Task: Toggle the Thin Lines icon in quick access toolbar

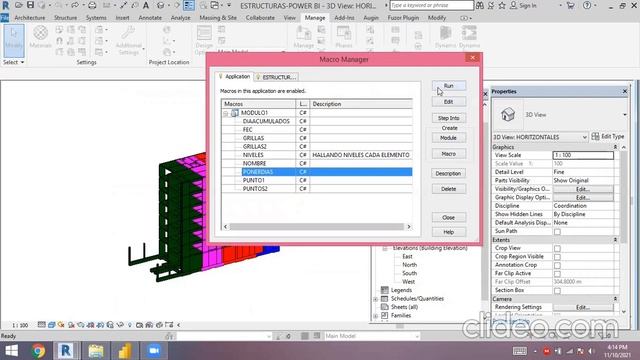Action: pyautogui.click(x=189, y=5)
